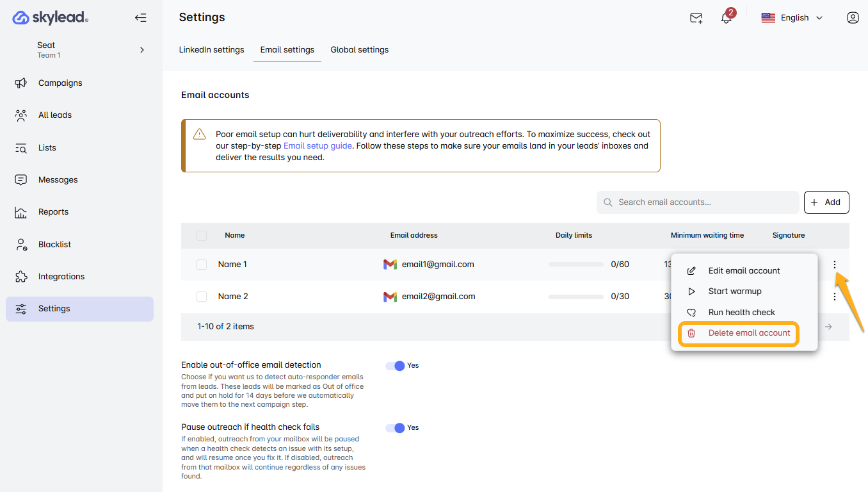Click the Daily limits column header

574,236
